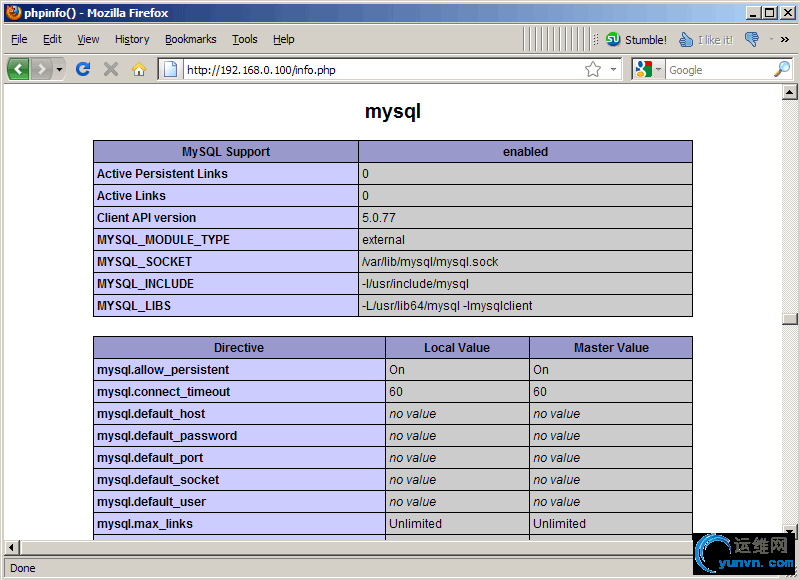Click the vertical scrollbar up arrow
800x580 pixels.
coord(789,92)
